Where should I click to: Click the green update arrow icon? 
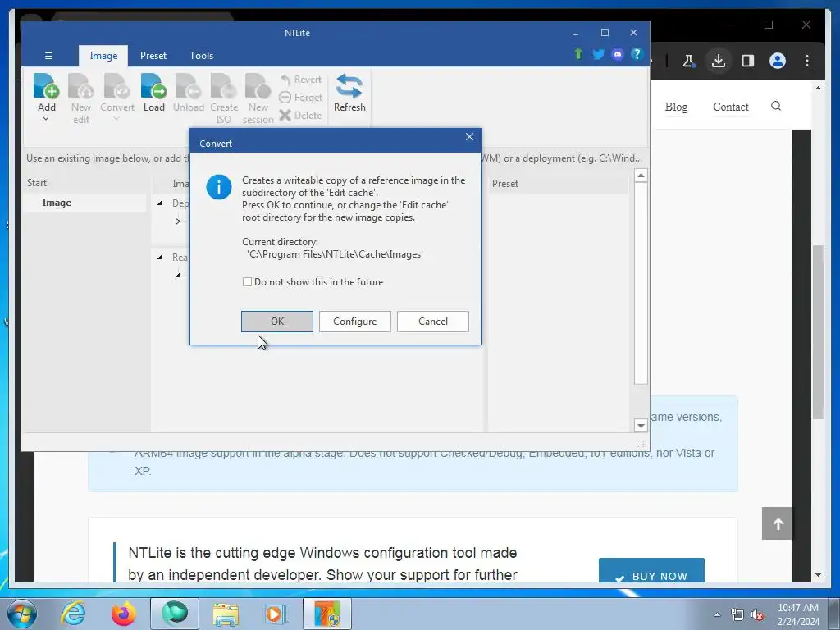pyautogui.click(x=578, y=54)
